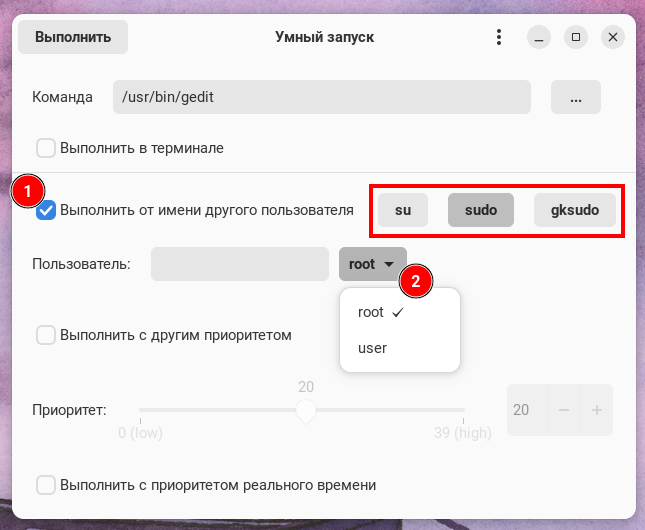Click the Приоритет slider handle

[x=306, y=411]
